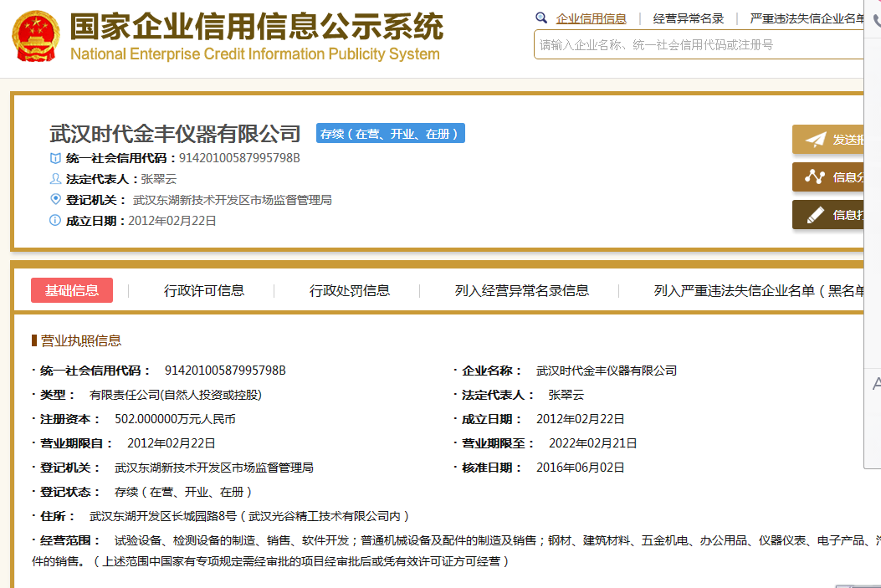
Task: Open the 行政处罚信息 tab
Action: [350, 290]
